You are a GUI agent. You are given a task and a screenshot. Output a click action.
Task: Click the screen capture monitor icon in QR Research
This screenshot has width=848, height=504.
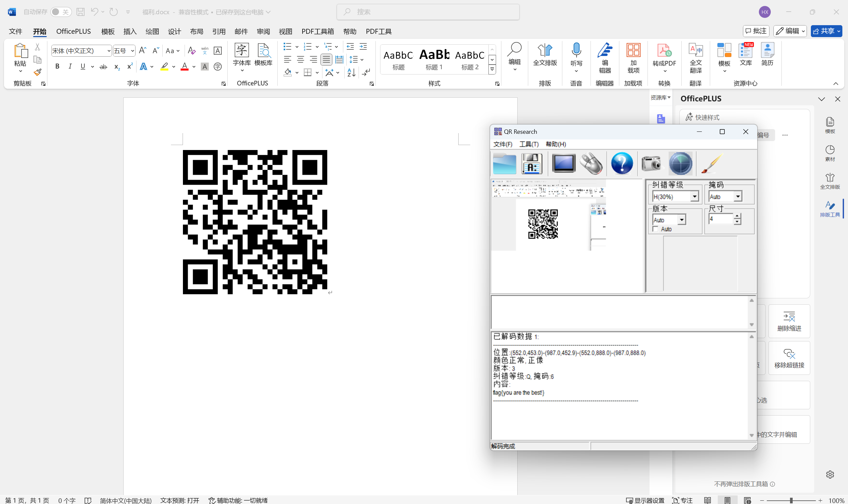click(x=564, y=163)
